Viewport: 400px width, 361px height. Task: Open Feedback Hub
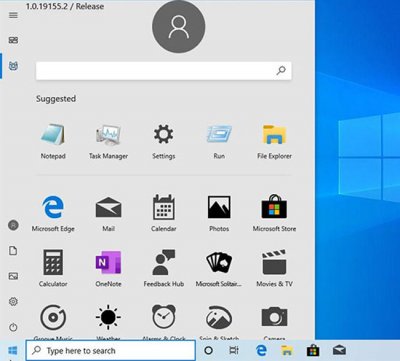click(164, 262)
